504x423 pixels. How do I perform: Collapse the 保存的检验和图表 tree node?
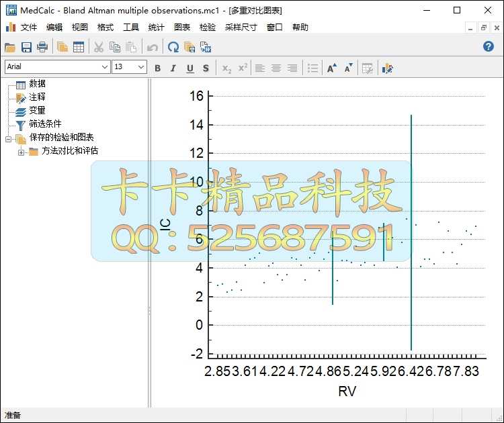click(x=8, y=139)
